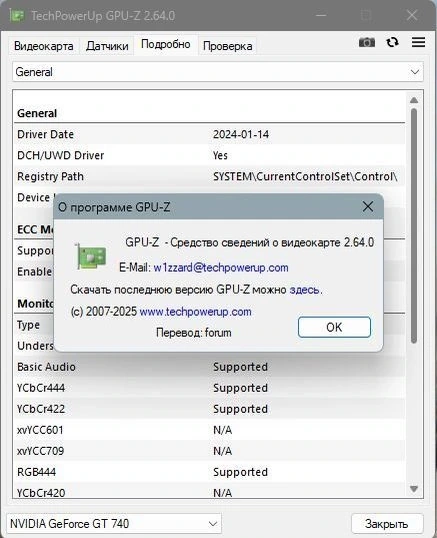Open the Проверка tab
This screenshot has height=538, width=437.
click(x=227, y=46)
